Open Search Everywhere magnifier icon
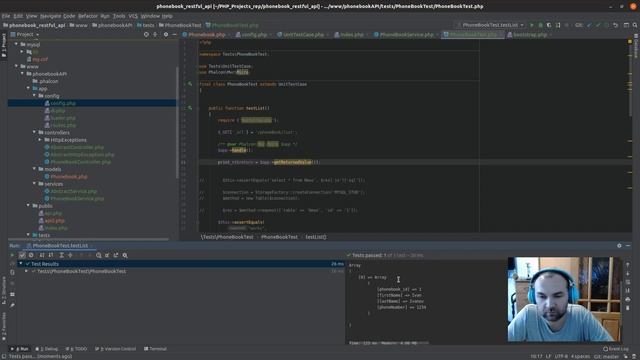 [x=635, y=25]
